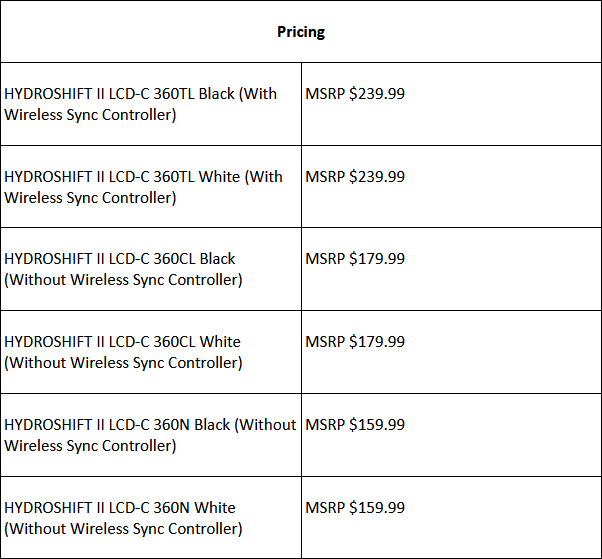Select the 360TL White product name cell
The width and height of the screenshot is (602, 559).
(x=151, y=187)
